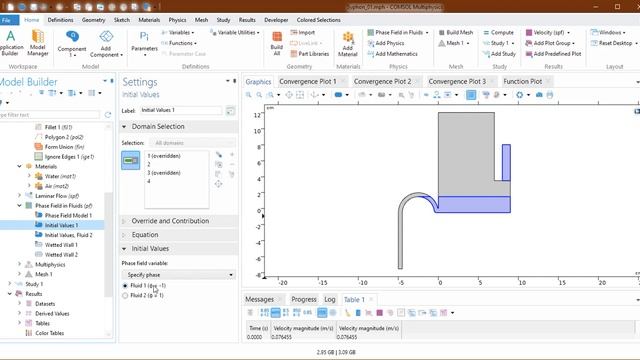Click the Model Builder filter text field
The width and height of the screenshot is (640, 360).
[50, 115]
